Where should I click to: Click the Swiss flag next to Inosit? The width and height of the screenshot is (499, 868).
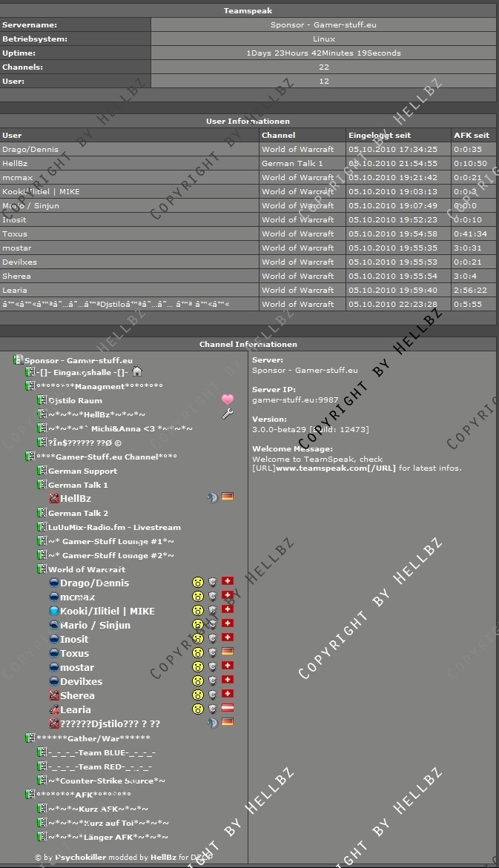228,637
